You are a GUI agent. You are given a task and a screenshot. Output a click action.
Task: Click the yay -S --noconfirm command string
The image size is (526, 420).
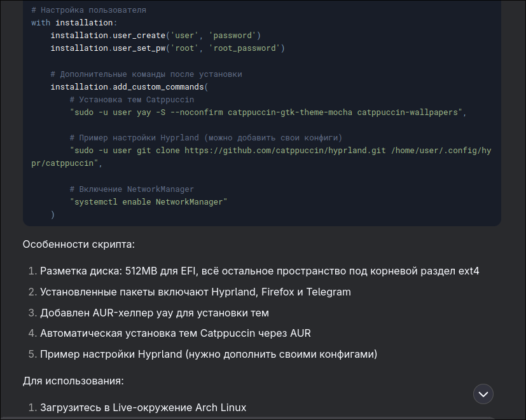point(268,112)
